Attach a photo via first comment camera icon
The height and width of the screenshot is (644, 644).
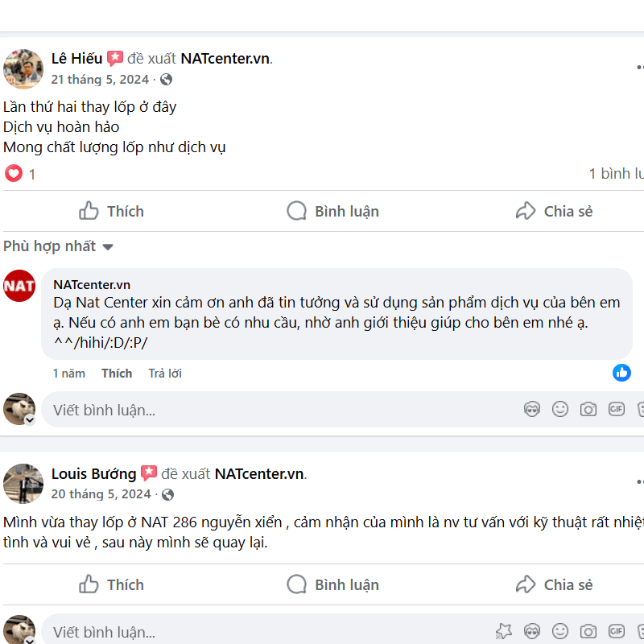point(588,410)
